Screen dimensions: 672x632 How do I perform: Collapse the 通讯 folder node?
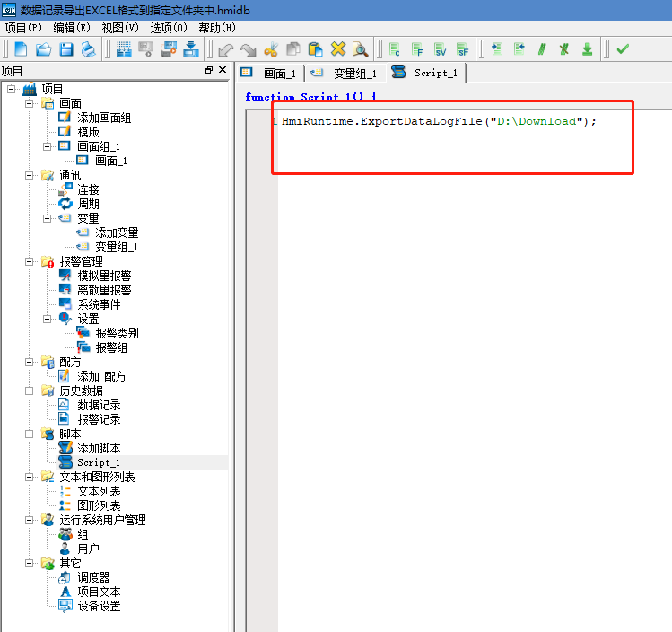29,175
